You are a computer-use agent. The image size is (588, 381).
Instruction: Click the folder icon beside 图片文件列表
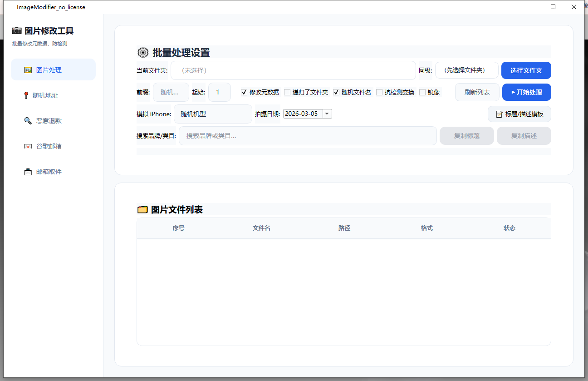(142, 209)
